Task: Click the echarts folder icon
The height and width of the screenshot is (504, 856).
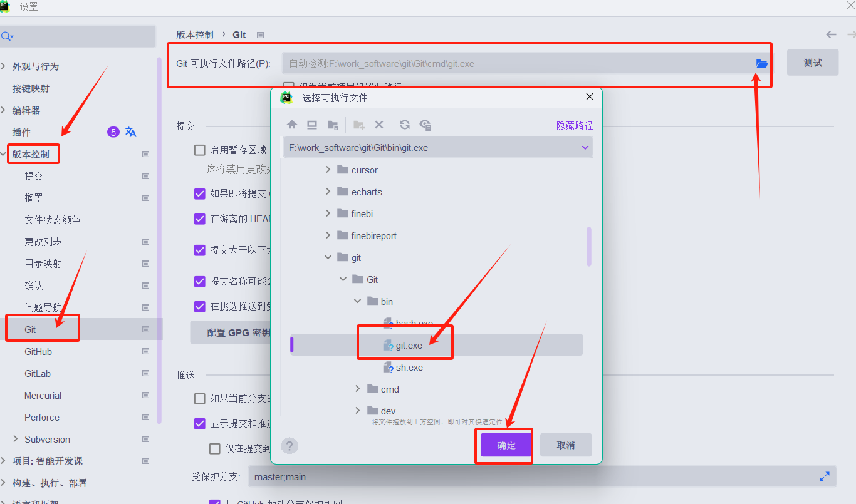Action: tap(343, 192)
